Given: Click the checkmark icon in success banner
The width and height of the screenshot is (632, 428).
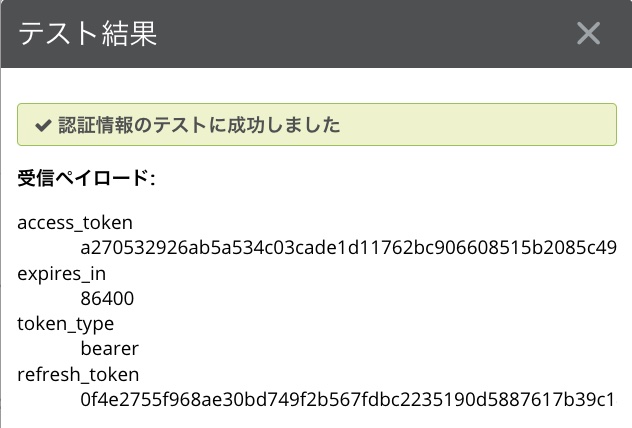Looking at the screenshot, I should coord(42,126).
